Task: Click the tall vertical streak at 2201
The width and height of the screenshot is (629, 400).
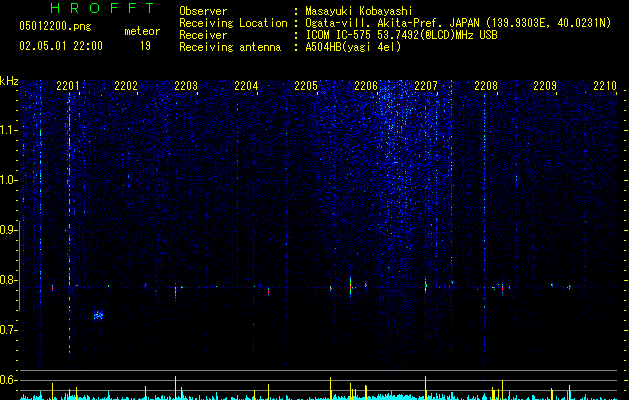Action: tap(69, 225)
